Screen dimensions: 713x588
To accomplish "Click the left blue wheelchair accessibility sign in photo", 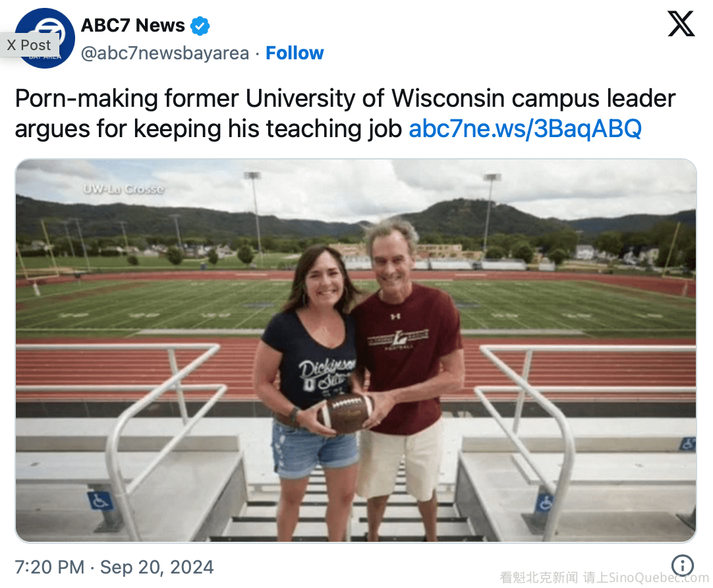I will [x=100, y=500].
